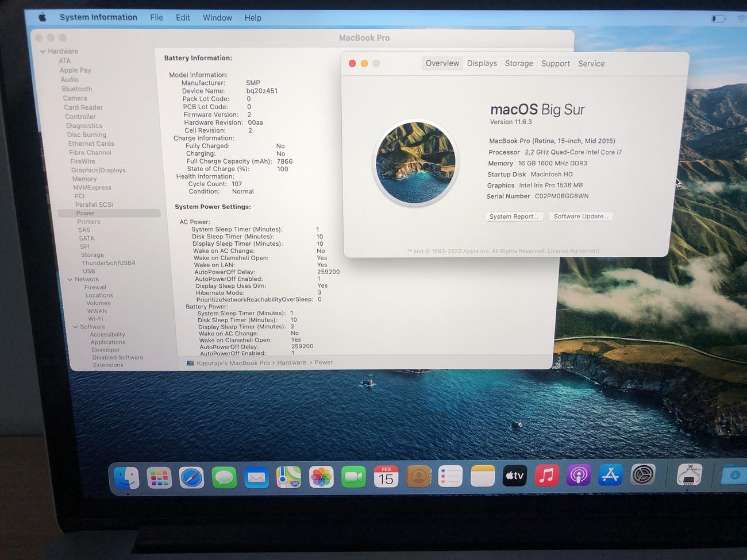Open the Window menu
Viewport: 747px width, 560px height.
217,18
